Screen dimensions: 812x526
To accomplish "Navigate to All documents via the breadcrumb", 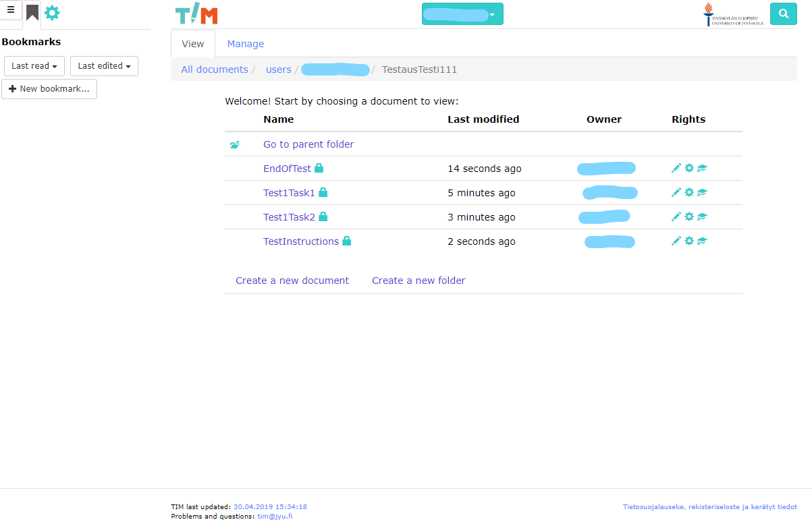I will (x=214, y=69).
